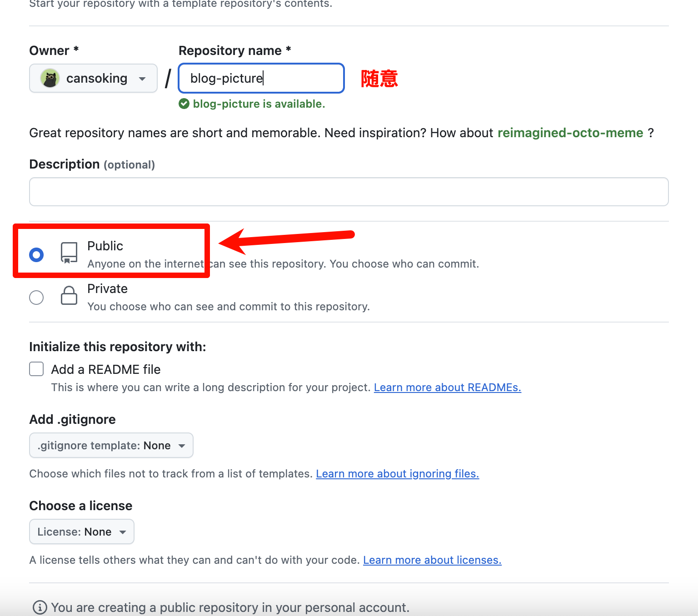Click the Public repository book icon
Image resolution: width=698 pixels, height=616 pixels.
coord(69,253)
